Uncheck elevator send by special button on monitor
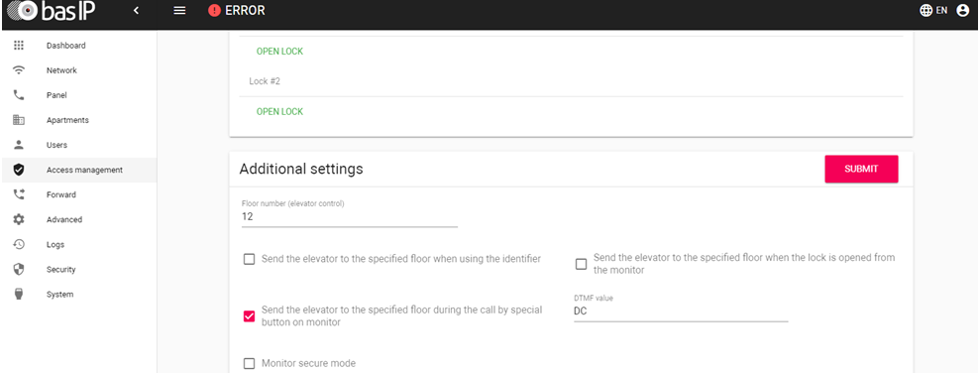The width and height of the screenshot is (980, 373). [249, 316]
